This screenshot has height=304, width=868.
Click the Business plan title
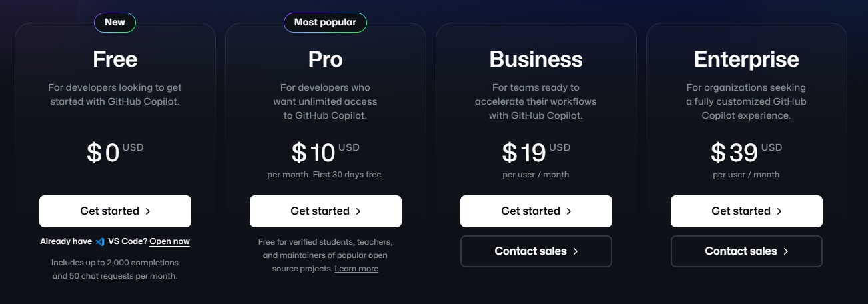[536, 59]
